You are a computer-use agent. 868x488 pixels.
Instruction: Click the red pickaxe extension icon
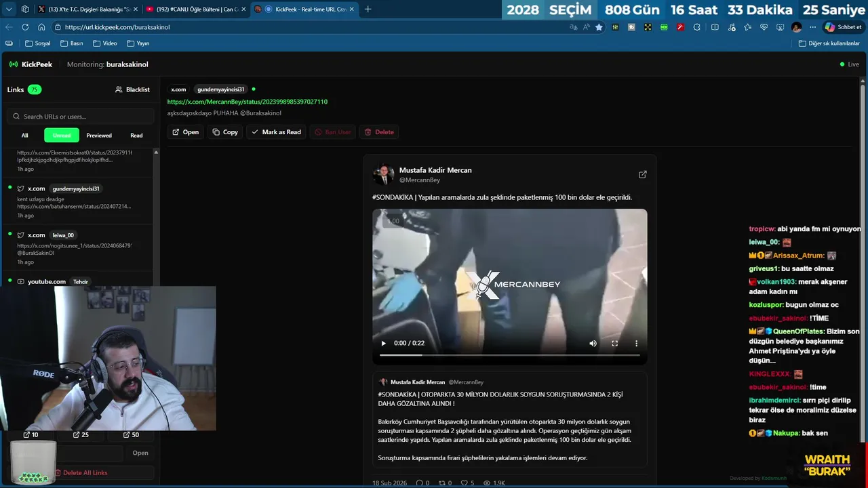click(x=680, y=27)
